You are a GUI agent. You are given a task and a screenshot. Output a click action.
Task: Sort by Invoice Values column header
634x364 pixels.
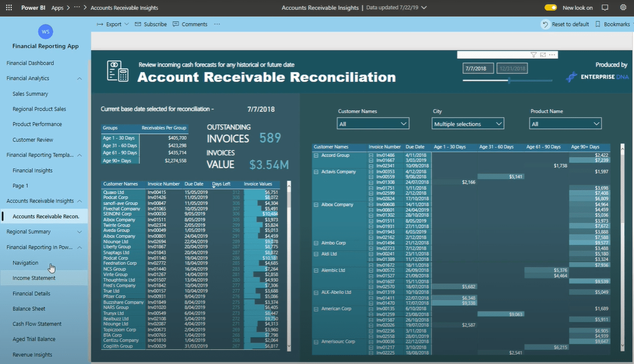(x=258, y=184)
